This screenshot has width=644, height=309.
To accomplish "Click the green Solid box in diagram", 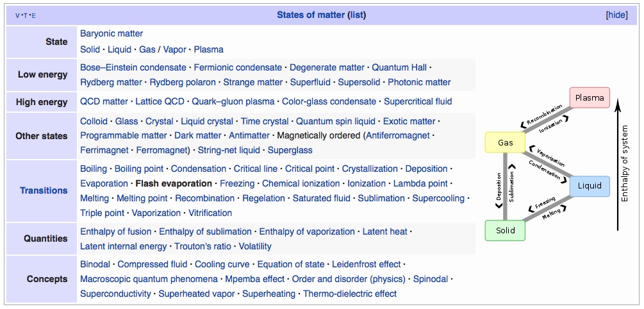I will (505, 230).
